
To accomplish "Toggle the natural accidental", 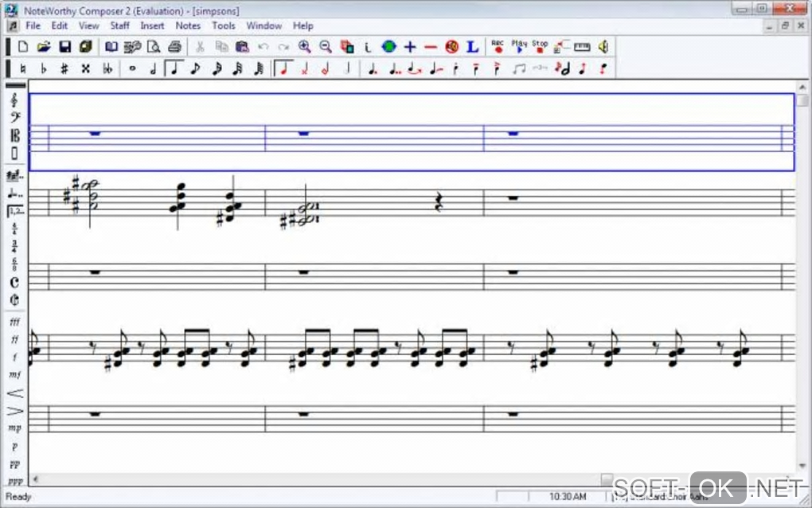I will pyautogui.click(x=23, y=68).
